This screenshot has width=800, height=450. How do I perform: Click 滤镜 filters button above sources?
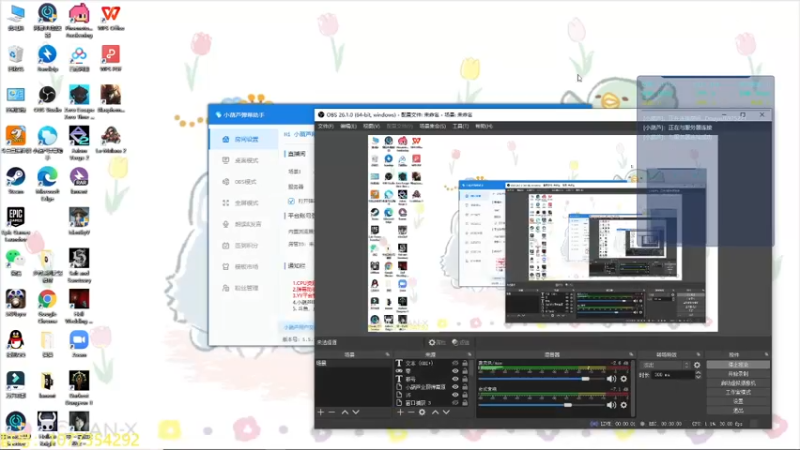click(x=460, y=342)
